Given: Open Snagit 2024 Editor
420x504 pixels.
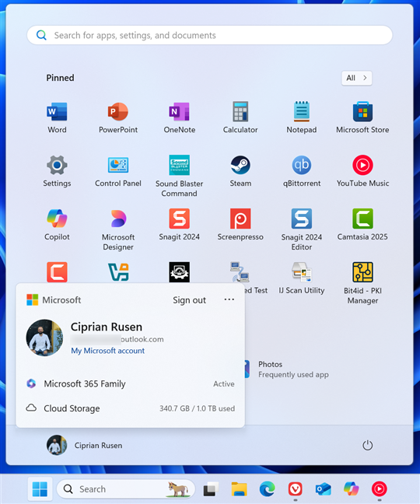Looking at the screenshot, I should (302, 229).
